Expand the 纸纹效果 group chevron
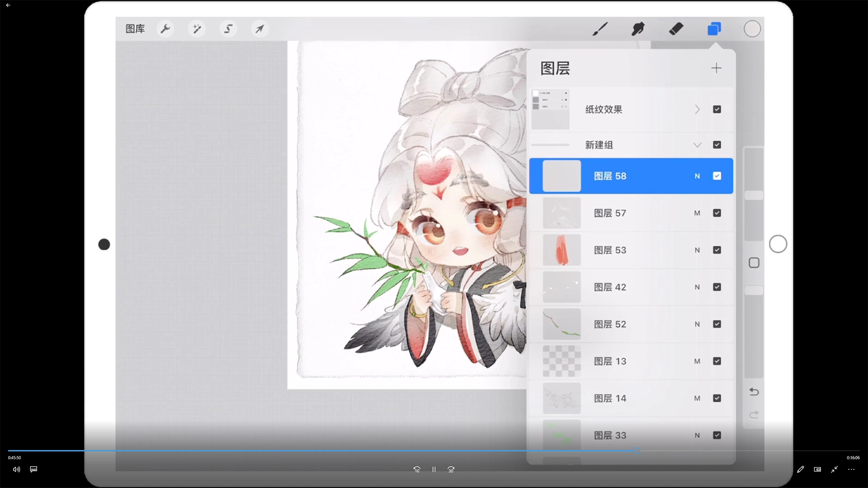 coord(697,109)
